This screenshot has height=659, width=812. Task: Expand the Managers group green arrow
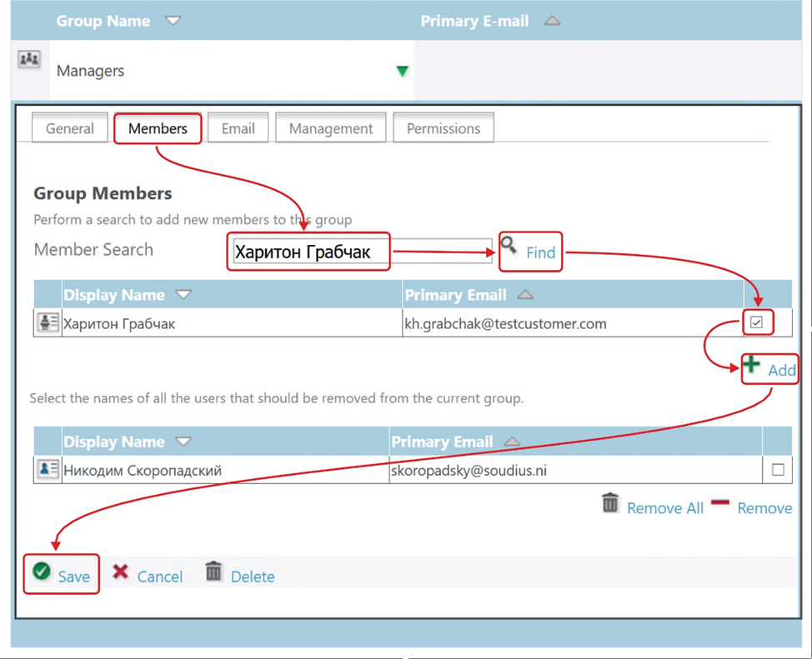click(403, 72)
